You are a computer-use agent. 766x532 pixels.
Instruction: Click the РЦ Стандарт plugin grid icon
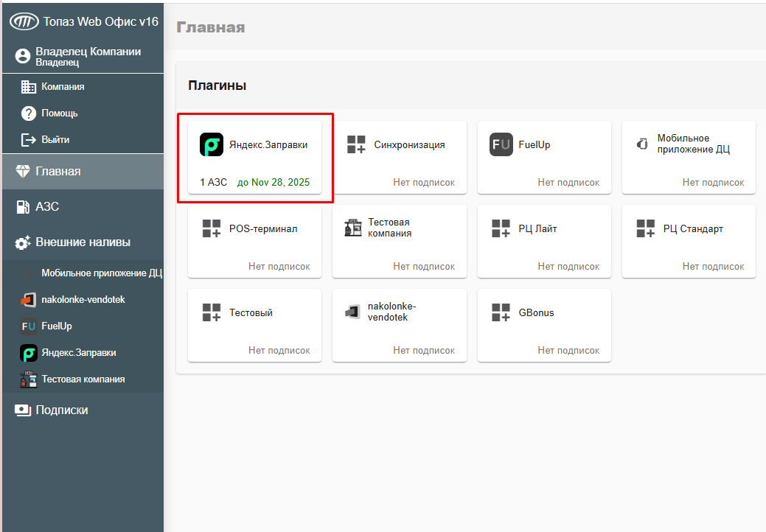click(x=645, y=228)
